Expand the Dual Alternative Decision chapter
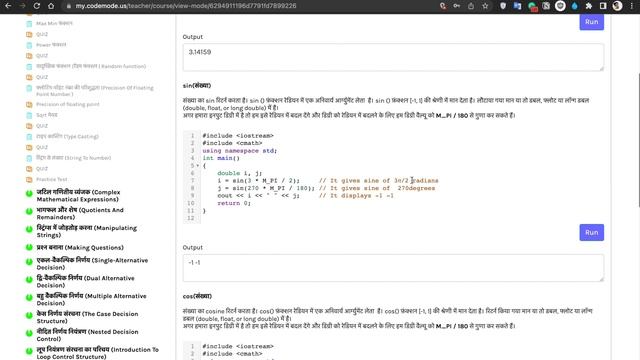 click(85, 282)
